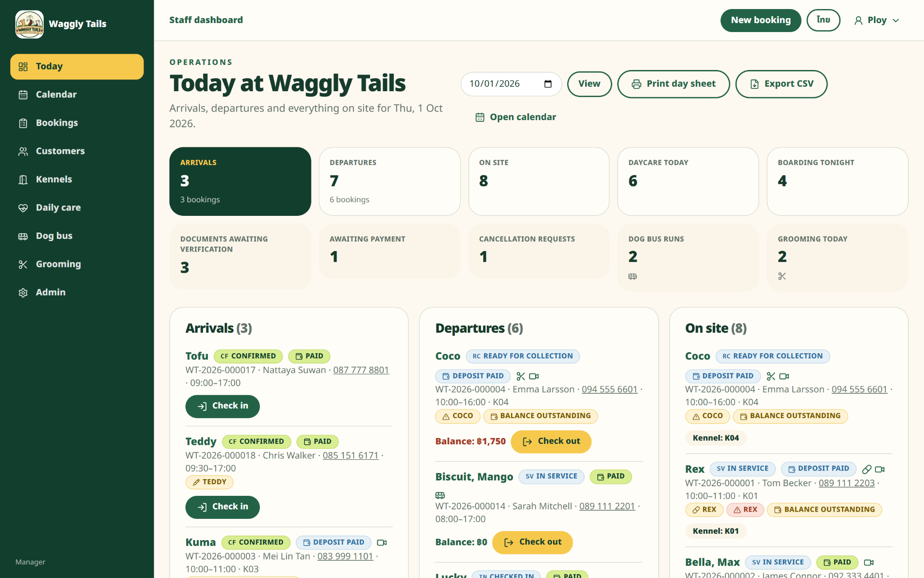The image size is (924, 578).
Task: Click scissors icon in Coco departures row
Action: pyautogui.click(x=521, y=376)
